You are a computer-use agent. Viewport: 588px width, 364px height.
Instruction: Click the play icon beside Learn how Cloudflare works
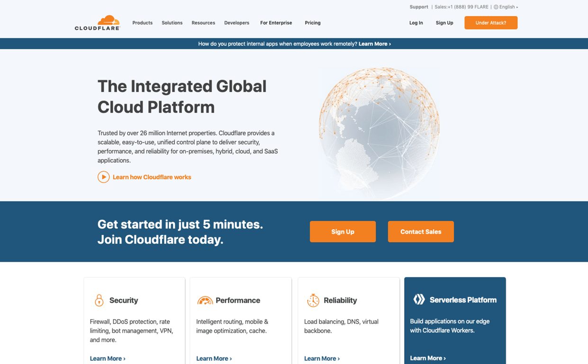tap(103, 177)
